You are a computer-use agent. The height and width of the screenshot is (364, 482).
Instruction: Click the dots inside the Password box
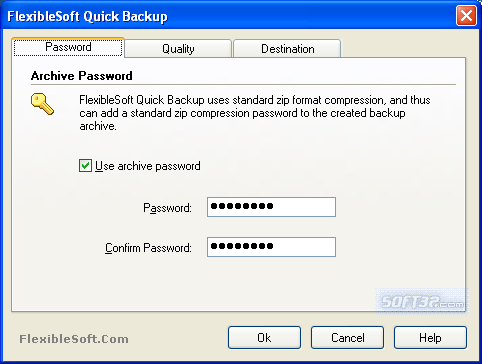[x=242, y=206]
